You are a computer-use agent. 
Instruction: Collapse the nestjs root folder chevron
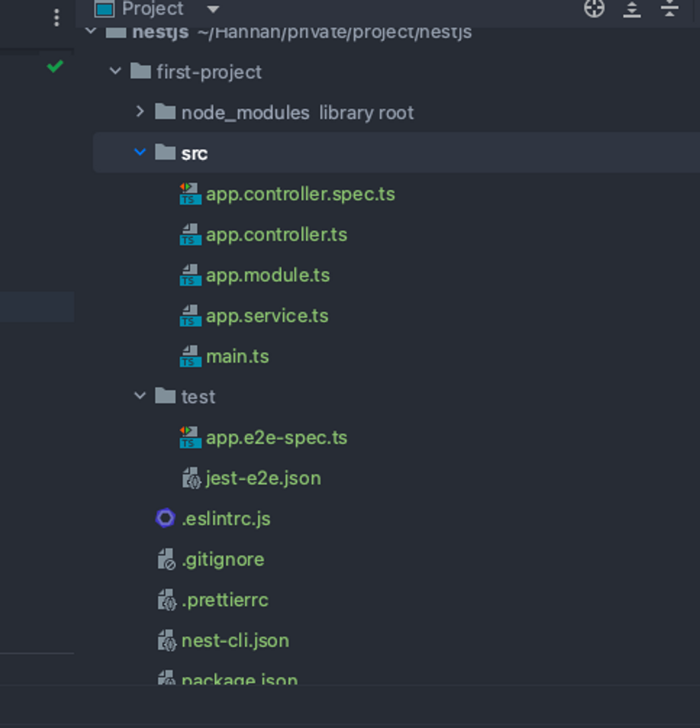pyautogui.click(x=91, y=30)
